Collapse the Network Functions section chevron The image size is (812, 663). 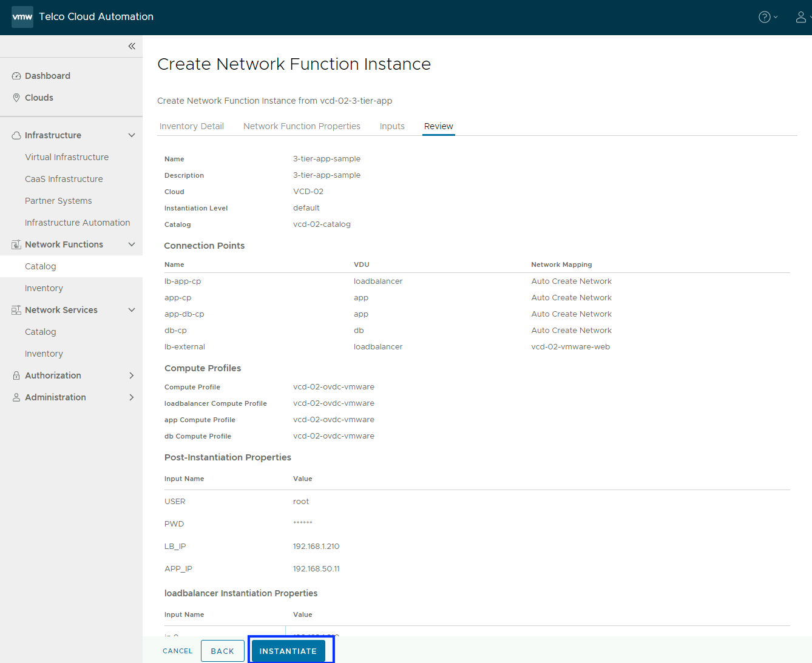132,244
